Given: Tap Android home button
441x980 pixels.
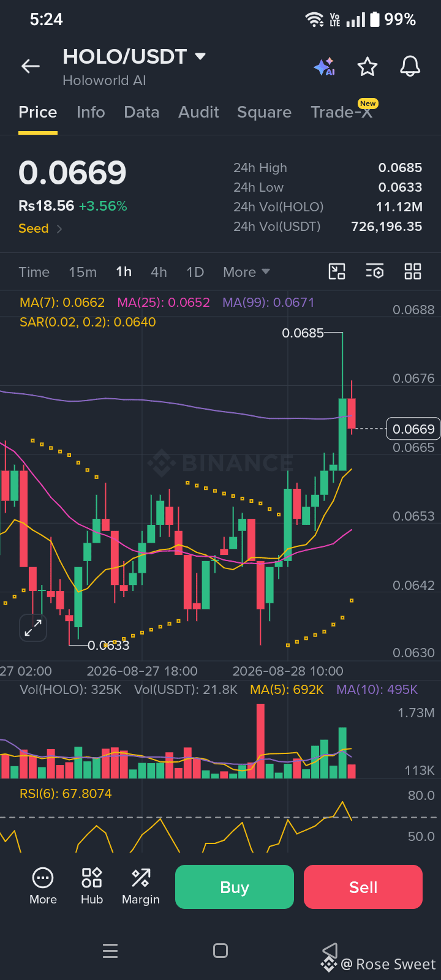Looking at the screenshot, I should [221, 951].
